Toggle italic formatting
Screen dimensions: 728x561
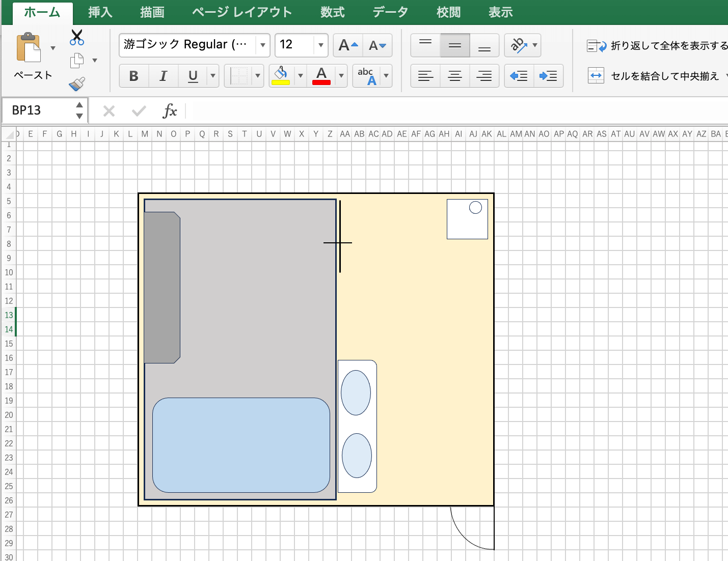pyautogui.click(x=163, y=76)
